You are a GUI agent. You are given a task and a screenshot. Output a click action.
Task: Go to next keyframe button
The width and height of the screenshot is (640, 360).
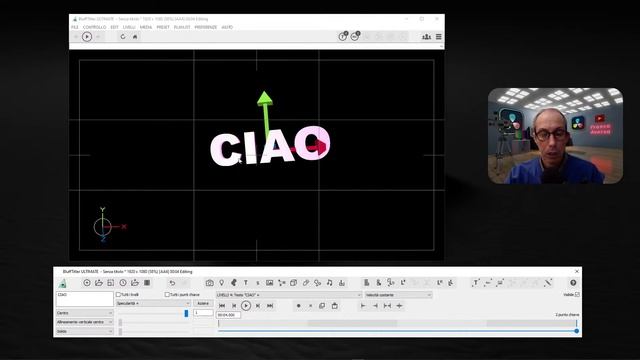coord(258,306)
